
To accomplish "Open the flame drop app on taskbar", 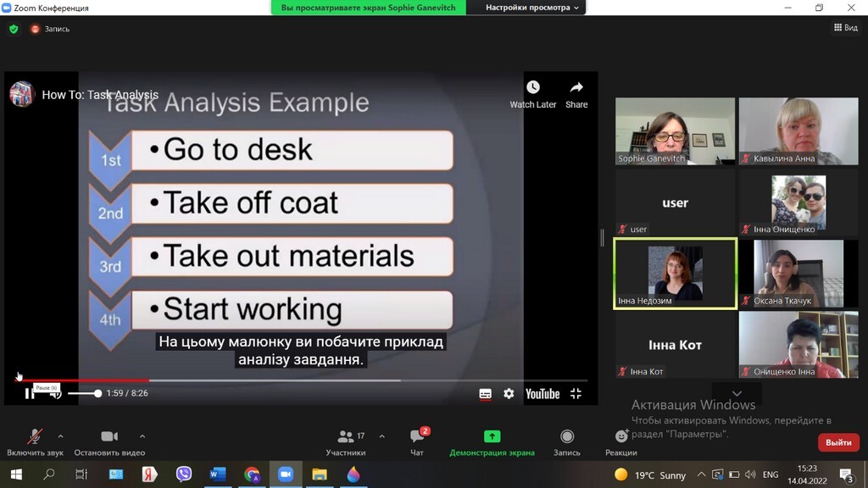I will click(x=353, y=474).
